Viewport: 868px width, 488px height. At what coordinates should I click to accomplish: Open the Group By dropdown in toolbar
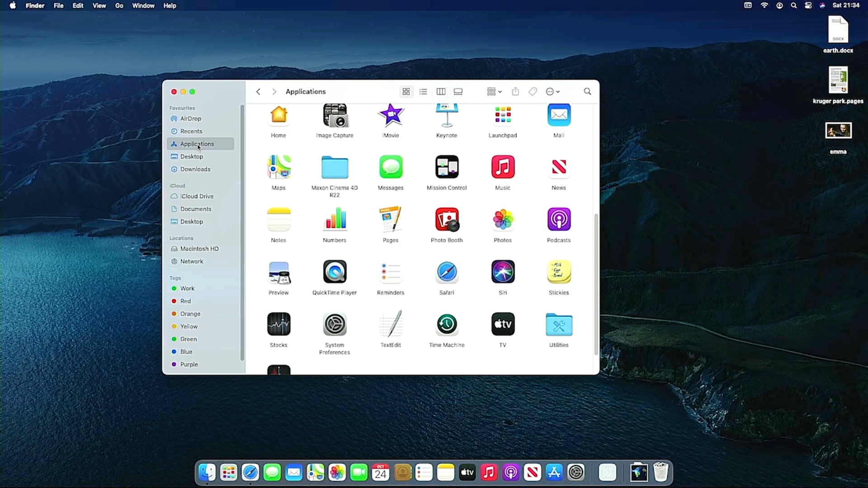(x=494, y=92)
